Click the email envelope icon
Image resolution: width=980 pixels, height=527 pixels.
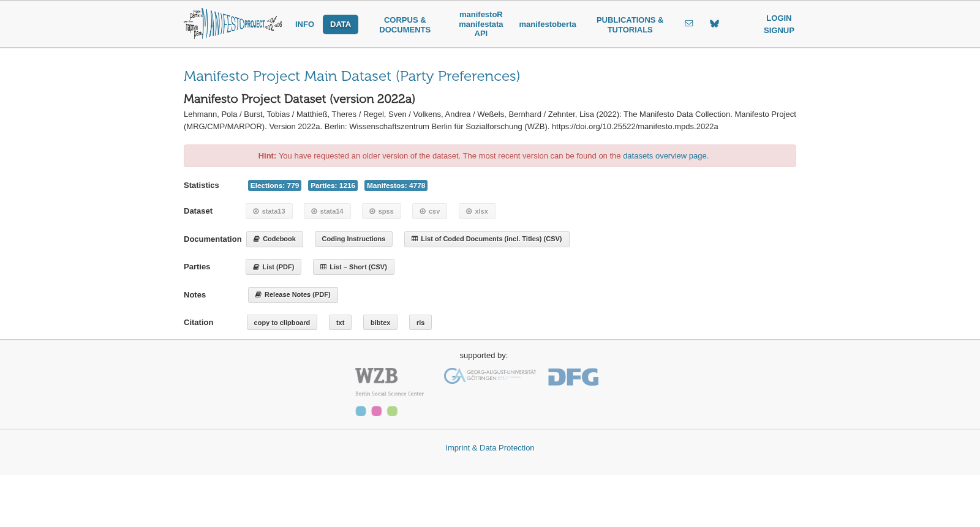click(x=689, y=24)
